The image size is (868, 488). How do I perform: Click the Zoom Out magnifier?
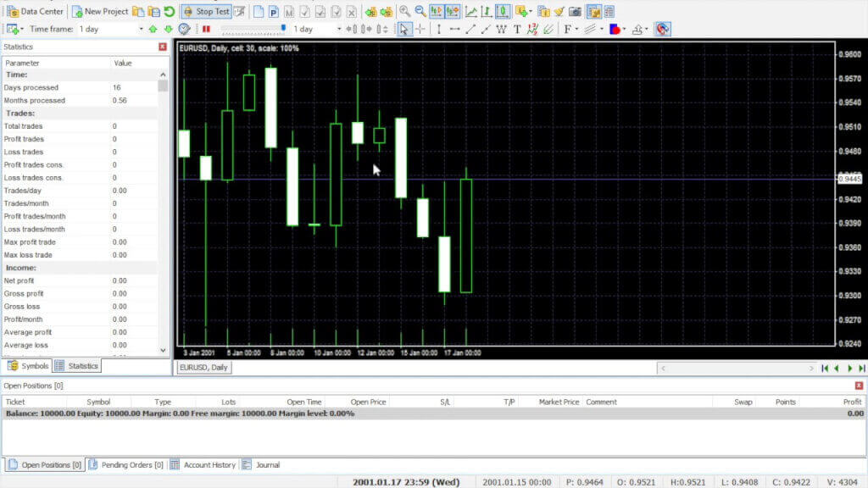pyautogui.click(x=420, y=11)
